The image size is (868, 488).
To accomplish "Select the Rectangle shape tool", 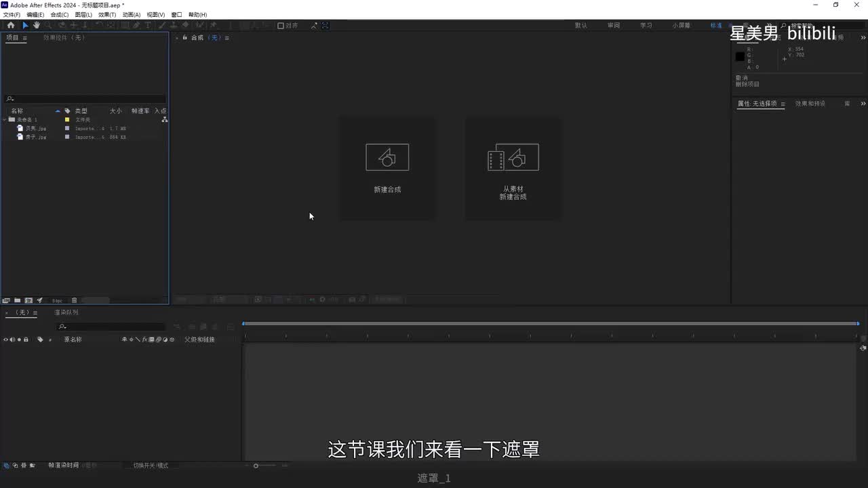I will (125, 25).
